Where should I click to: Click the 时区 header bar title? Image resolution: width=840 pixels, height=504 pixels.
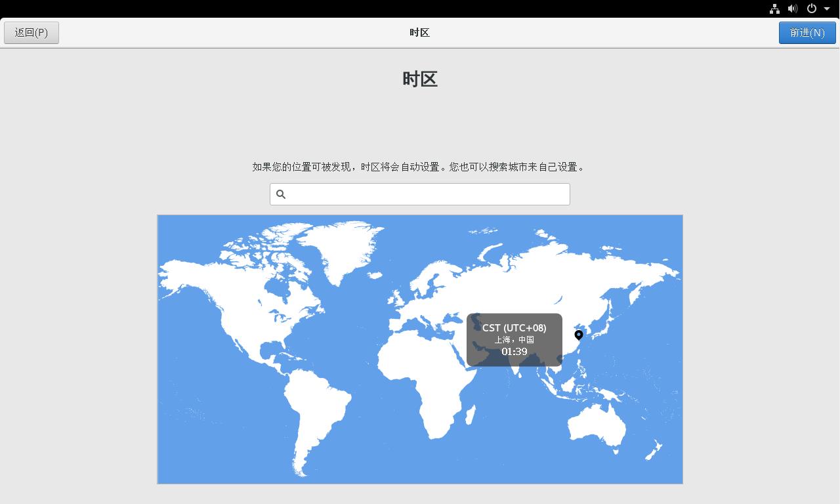(419, 33)
